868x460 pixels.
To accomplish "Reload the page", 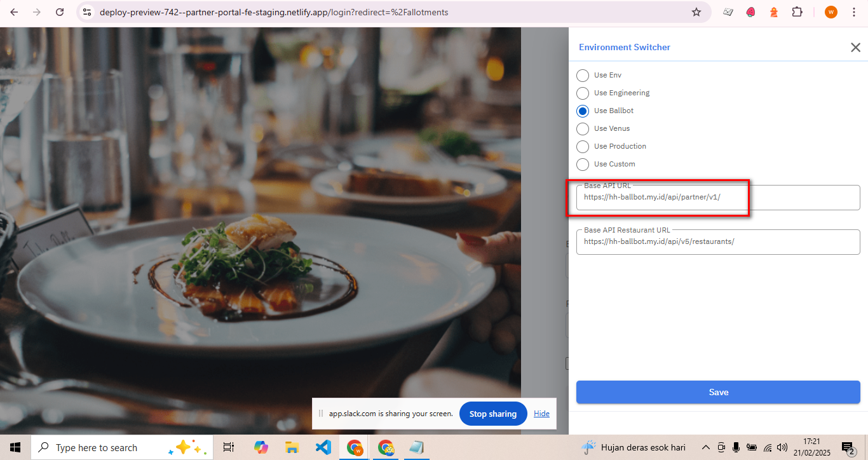I will click(x=60, y=12).
